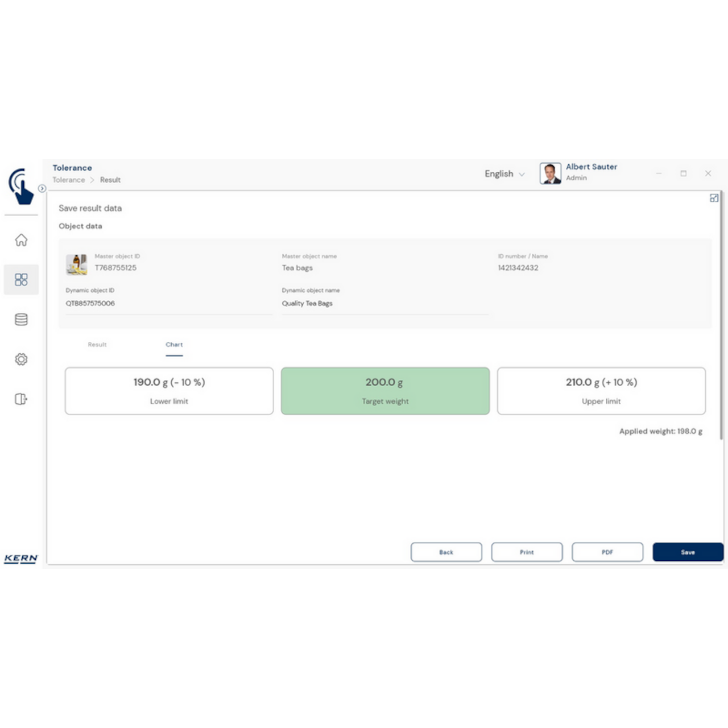Click Albert Sauter's profile picture
This screenshot has height=728, width=728.
coord(550,173)
